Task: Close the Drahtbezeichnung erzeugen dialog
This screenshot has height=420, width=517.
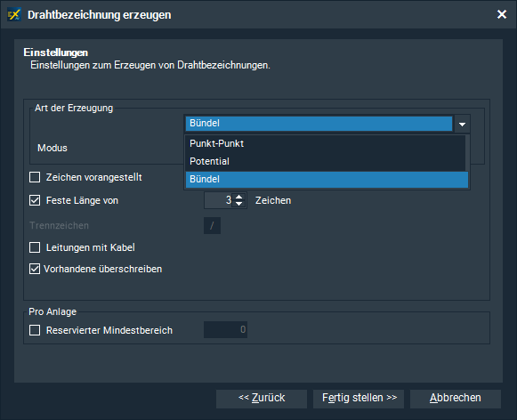Action: point(502,14)
